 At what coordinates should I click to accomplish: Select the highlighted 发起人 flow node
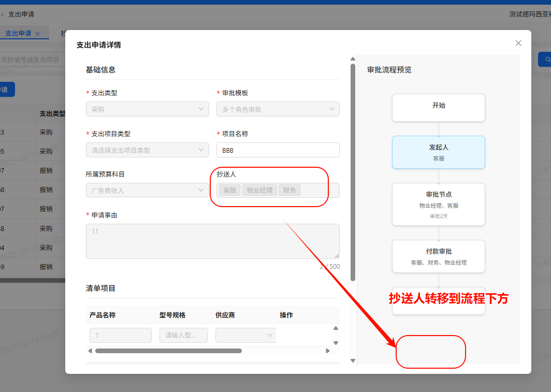click(x=438, y=152)
